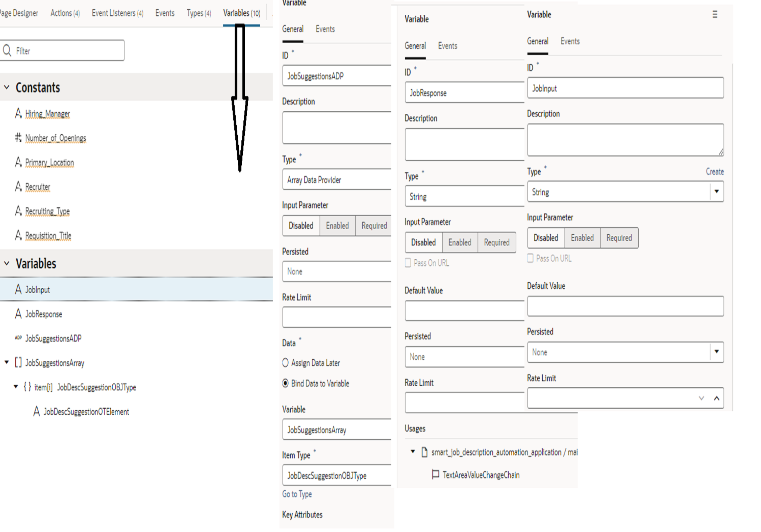This screenshot has height=532, width=761.
Task: Click the Create link next to Type
Action: pos(714,172)
